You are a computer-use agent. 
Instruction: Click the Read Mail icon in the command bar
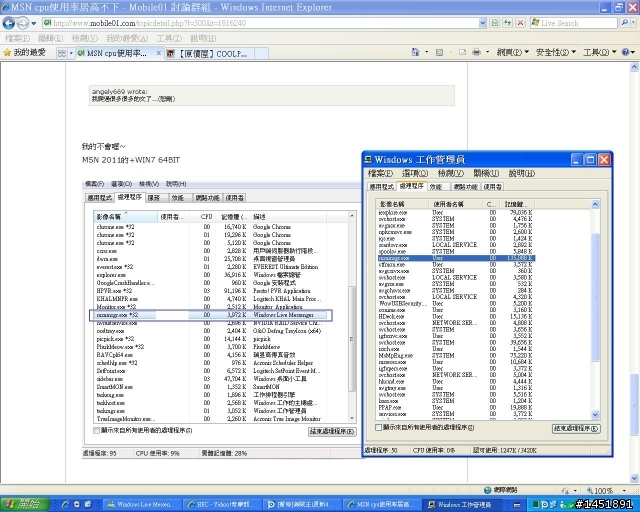(x=462, y=52)
